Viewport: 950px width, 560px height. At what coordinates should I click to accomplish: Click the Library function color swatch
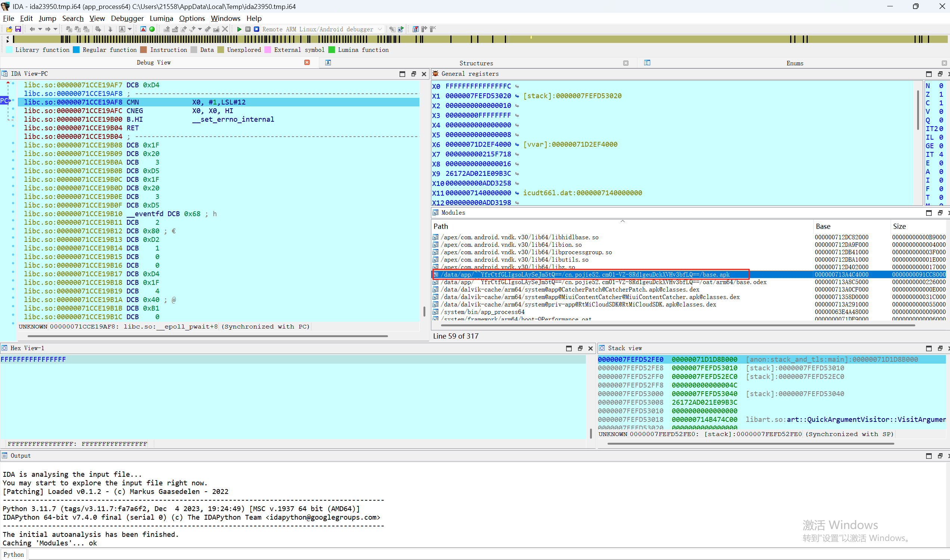click(x=9, y=50)
